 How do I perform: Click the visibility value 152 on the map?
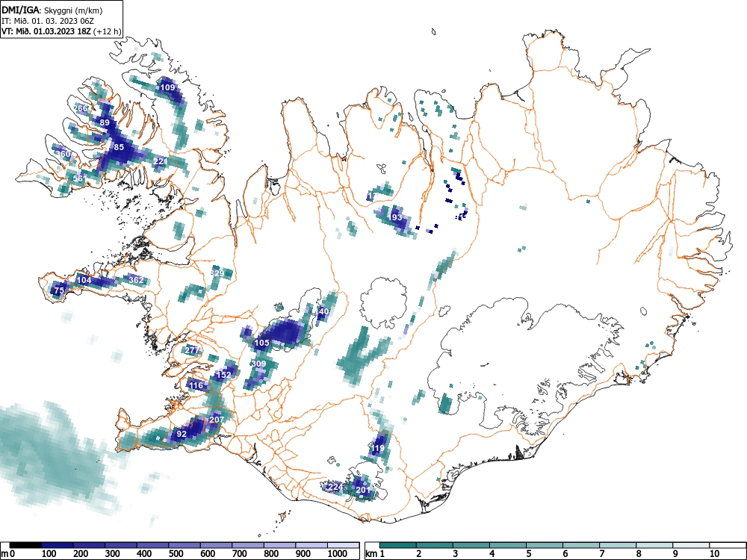224,375
